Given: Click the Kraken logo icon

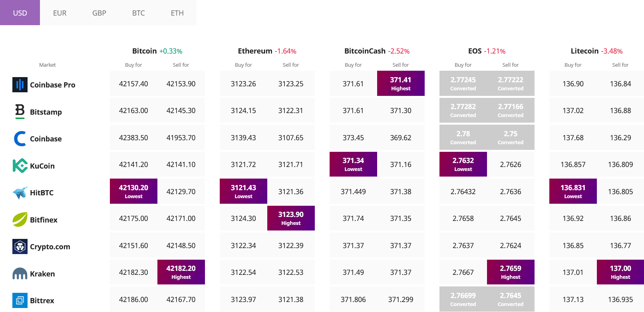Looking at the screenshot, I should (x=20, y=274).
